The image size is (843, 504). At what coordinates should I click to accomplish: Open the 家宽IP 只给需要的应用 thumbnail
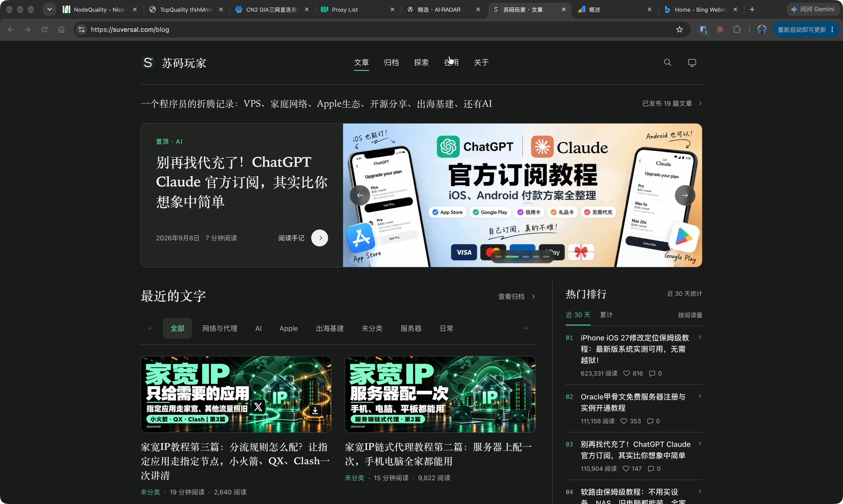[x=236, y=394]
